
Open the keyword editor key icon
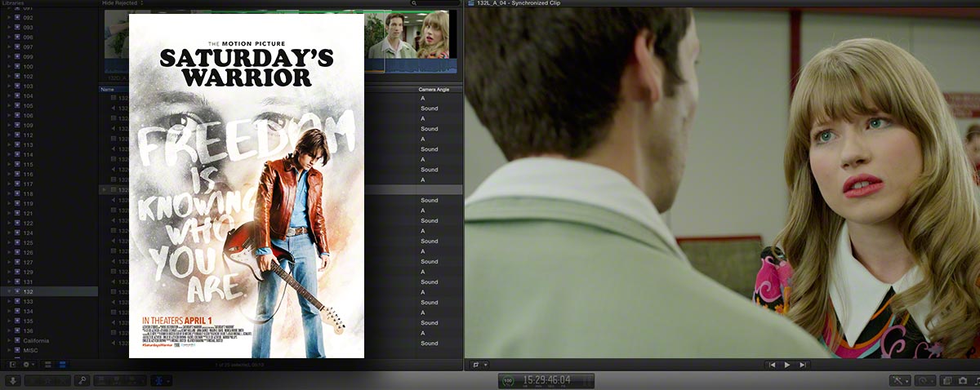click(82, 380)
